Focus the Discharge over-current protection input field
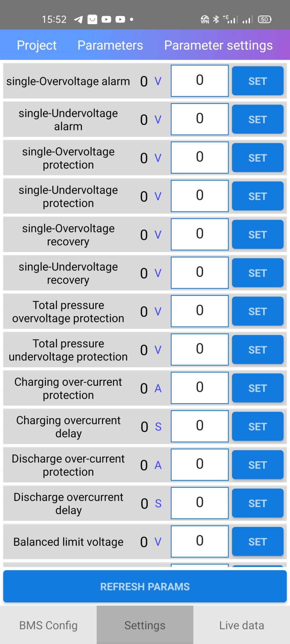 click(x=200, y=465)
